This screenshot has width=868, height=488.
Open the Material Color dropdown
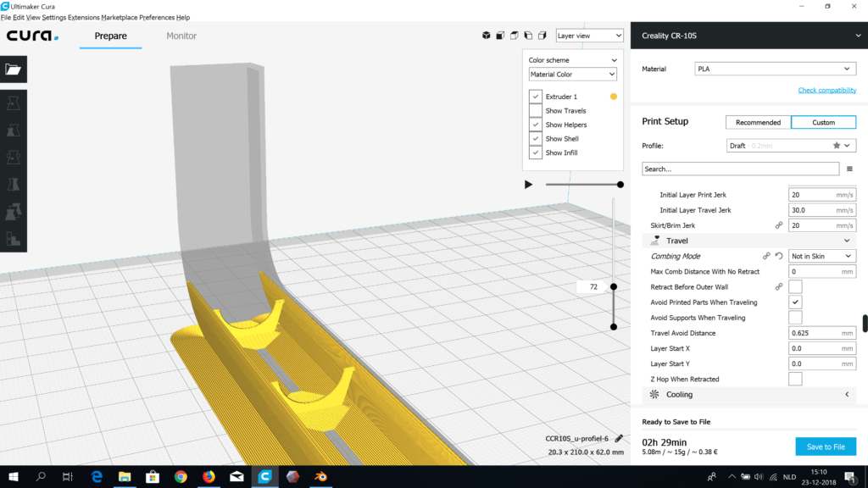(572, 75)
